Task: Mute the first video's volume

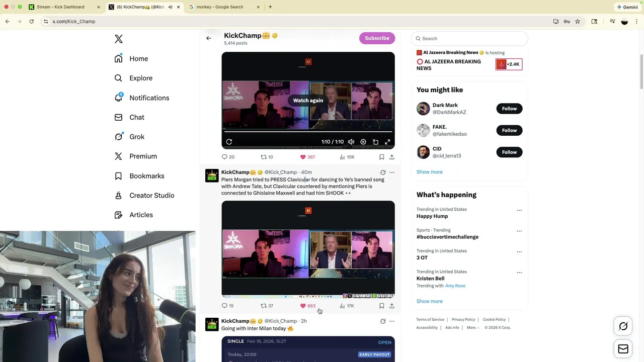Action: [x=351, y=142]
